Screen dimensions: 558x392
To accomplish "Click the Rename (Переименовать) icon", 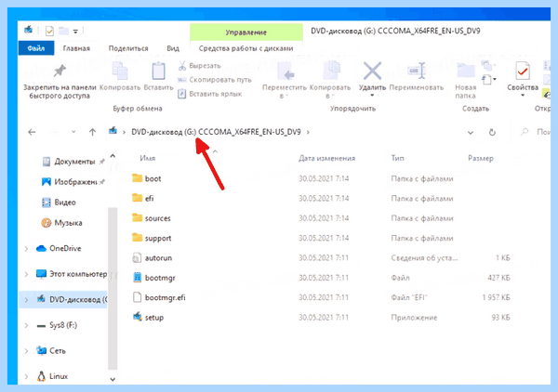I will tap(417, 71).
